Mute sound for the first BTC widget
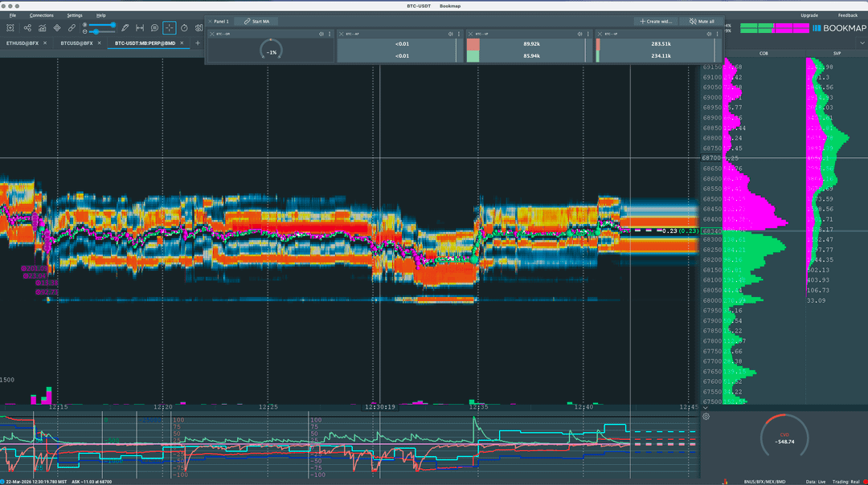868x485 pixels. (x=321, y=34)
